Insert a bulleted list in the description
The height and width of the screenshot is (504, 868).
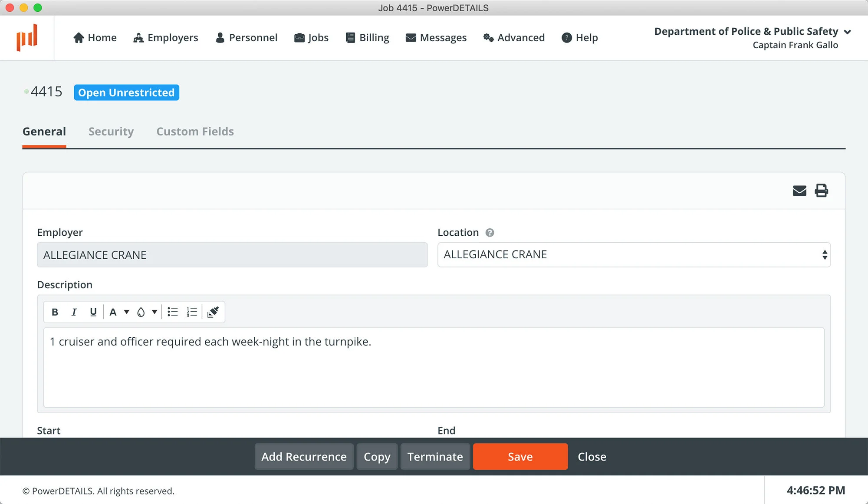[173, 312]
